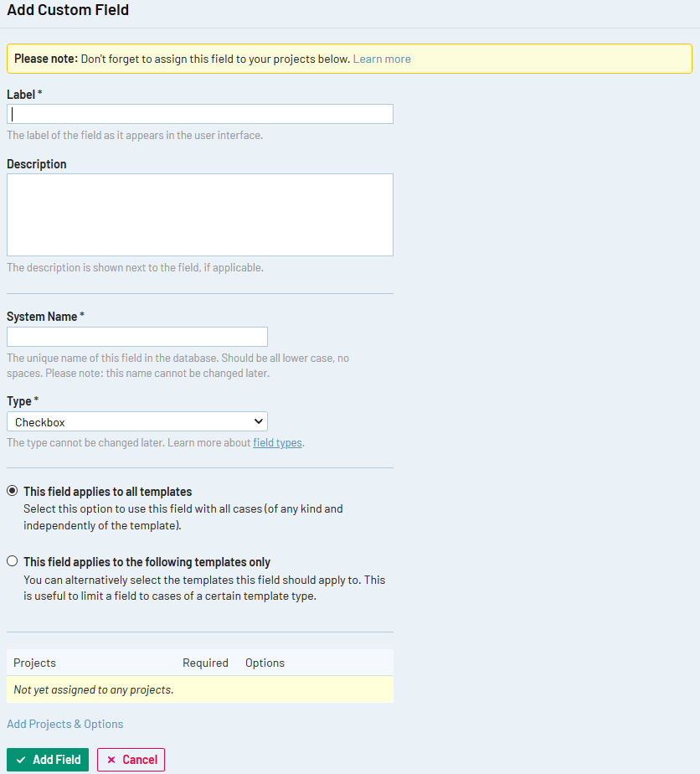Click the Options column header
Image resolution: width=700 pixels, height=774 pixels.
pos(265,663)
